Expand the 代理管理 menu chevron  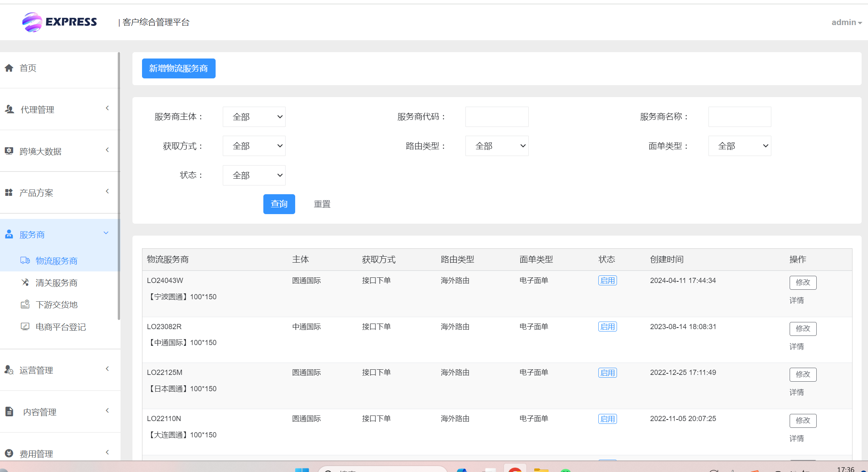(107, 108)
